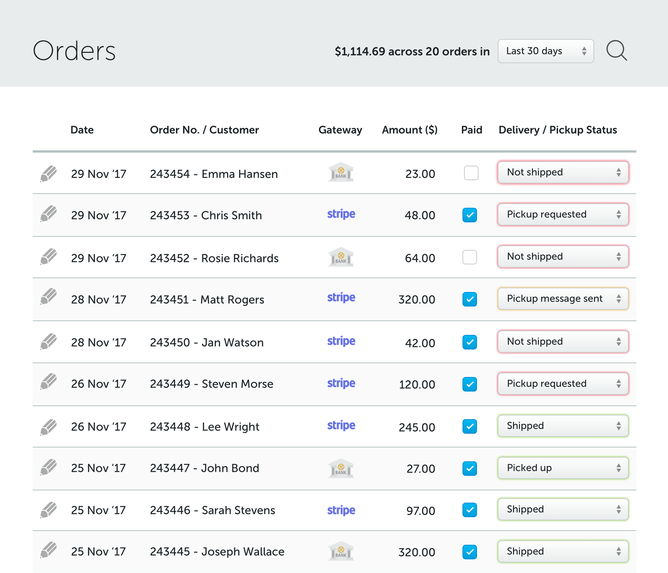This screenshot has width=668, height=573.
Task: Open the Last 30 days period dropdown
Action: click(545, 51)
